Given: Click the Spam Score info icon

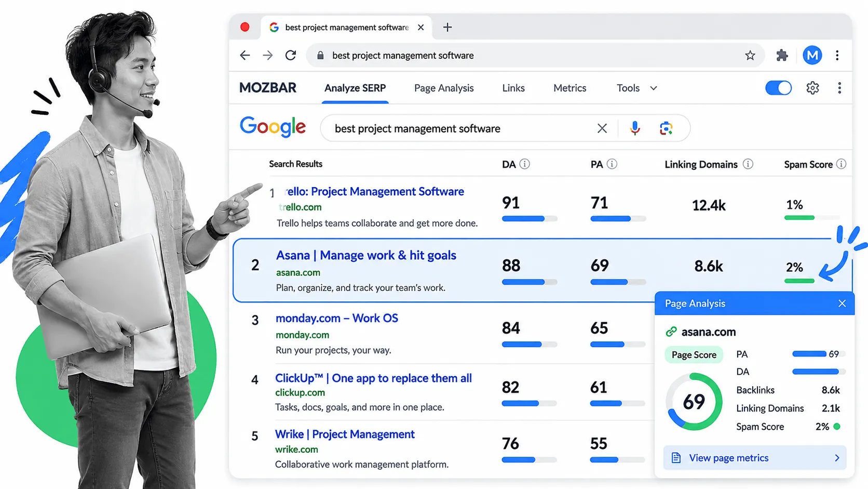Looking at the screenshot, I should point(842,164).
